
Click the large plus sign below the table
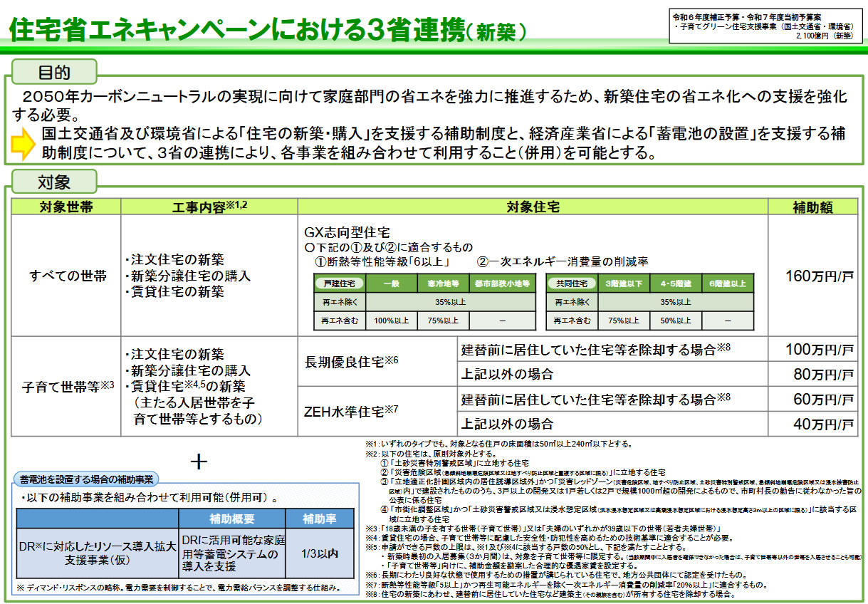click(x=199, y=461)
